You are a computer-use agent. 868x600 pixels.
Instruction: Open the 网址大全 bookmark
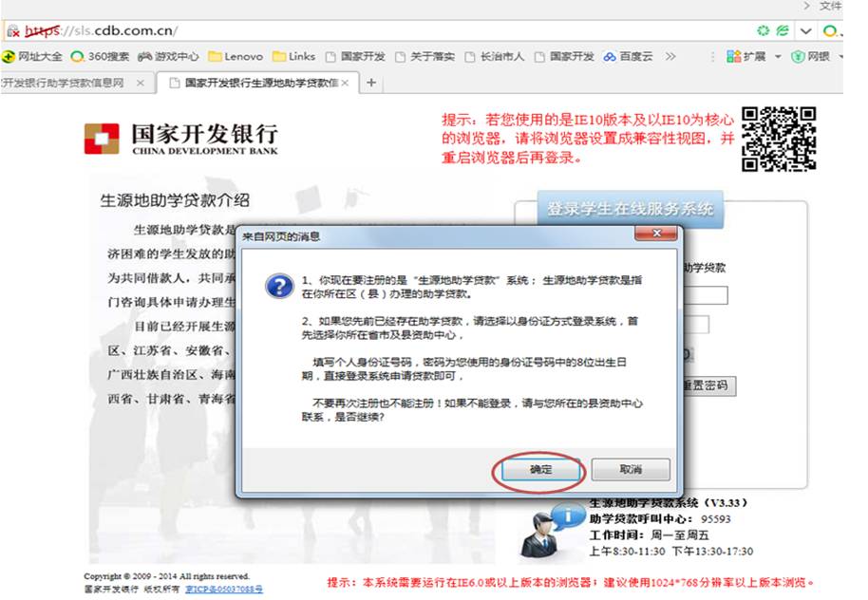pos(32,56)
